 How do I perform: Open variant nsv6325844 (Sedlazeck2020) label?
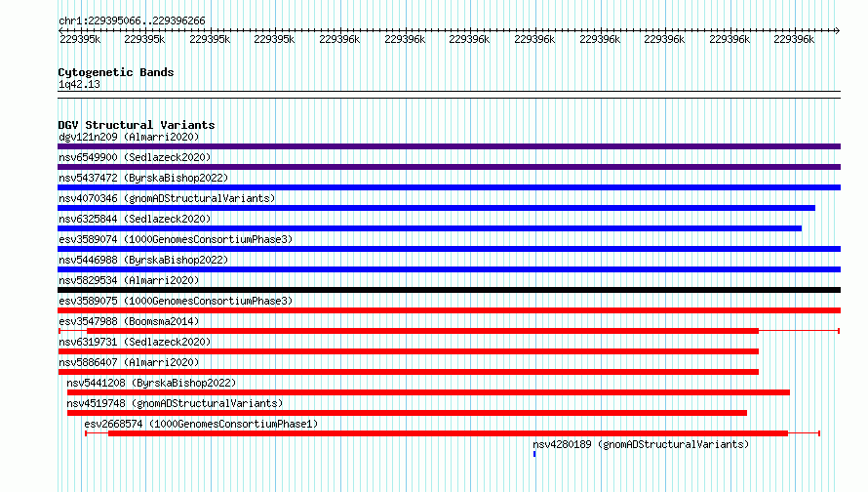(135, 219)
